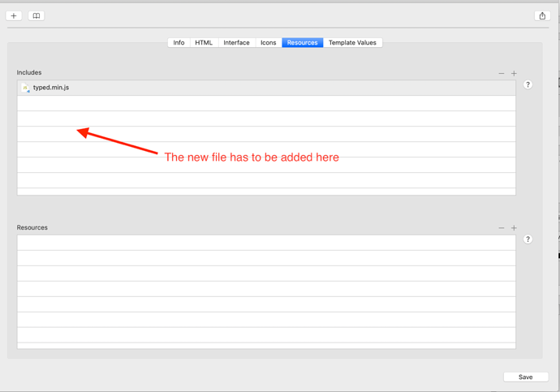The height and width of the screenshot is (392, 560).
Task: Add a new file with the Includes plus button
Action: pyautogui.click(x=514, y=73)
